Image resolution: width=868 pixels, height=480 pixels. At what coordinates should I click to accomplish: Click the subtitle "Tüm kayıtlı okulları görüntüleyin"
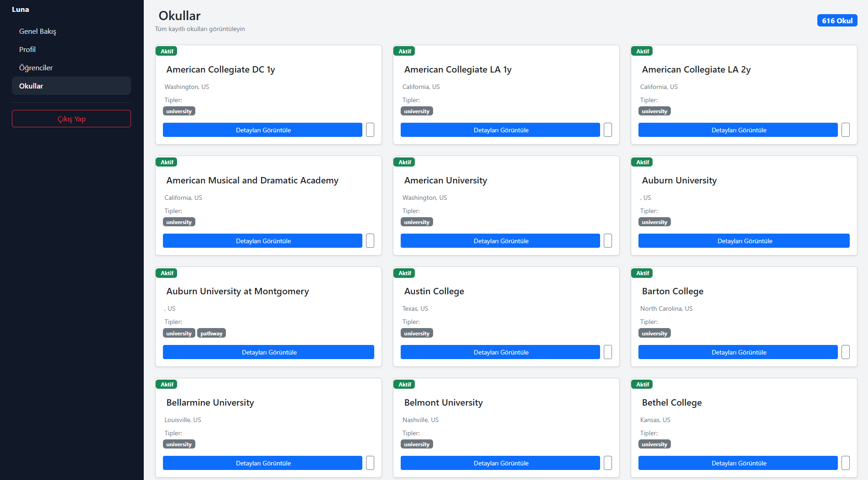click(200, 29)
